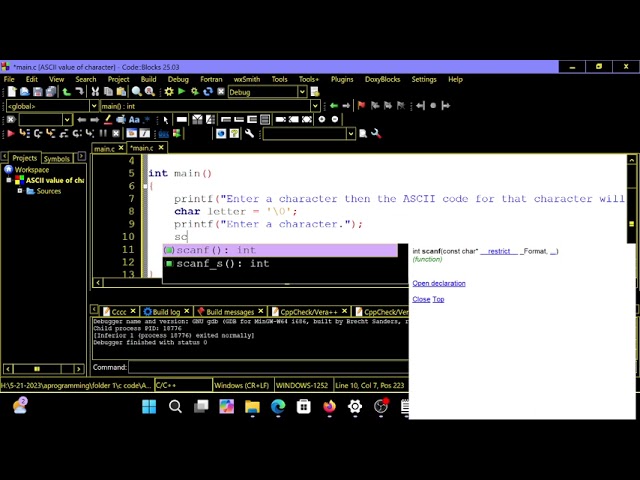Viewport: 640px width, 480px height.
Task: Start debugger with red arrow icon
Action: click(11, 133)
